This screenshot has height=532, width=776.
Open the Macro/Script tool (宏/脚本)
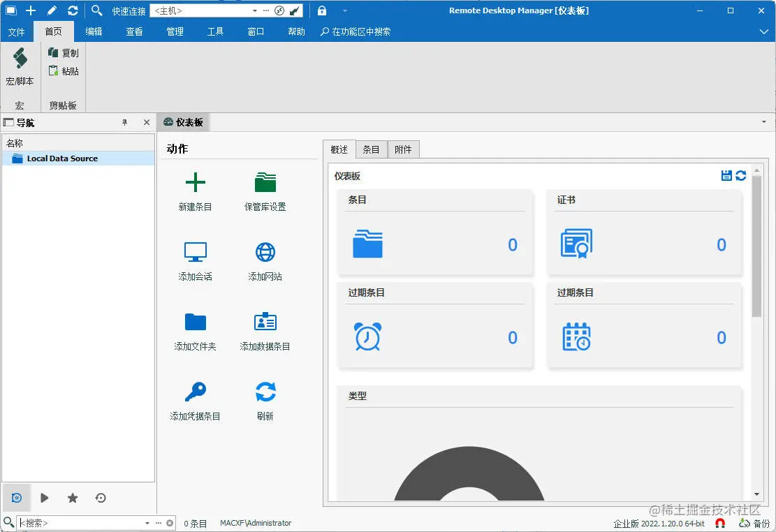(x=20, y=67)
